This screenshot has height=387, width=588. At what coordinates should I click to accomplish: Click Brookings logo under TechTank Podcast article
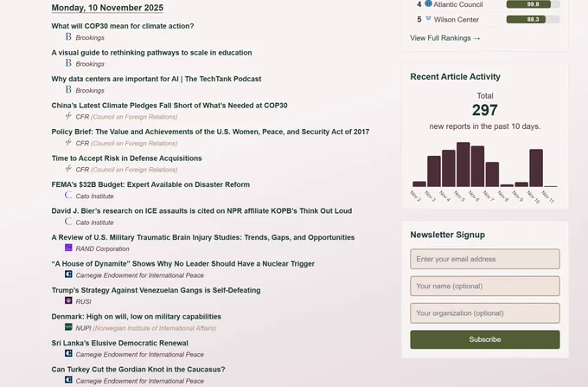tap(68, 89)
